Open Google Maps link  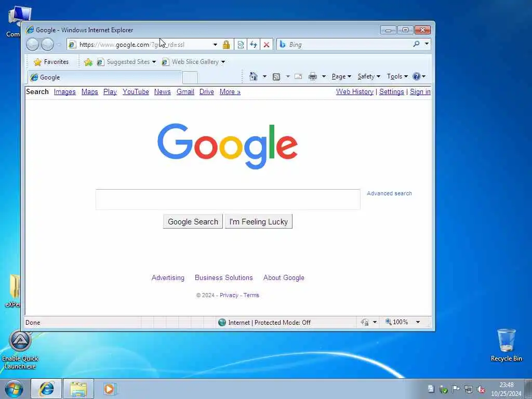(89, 91)
